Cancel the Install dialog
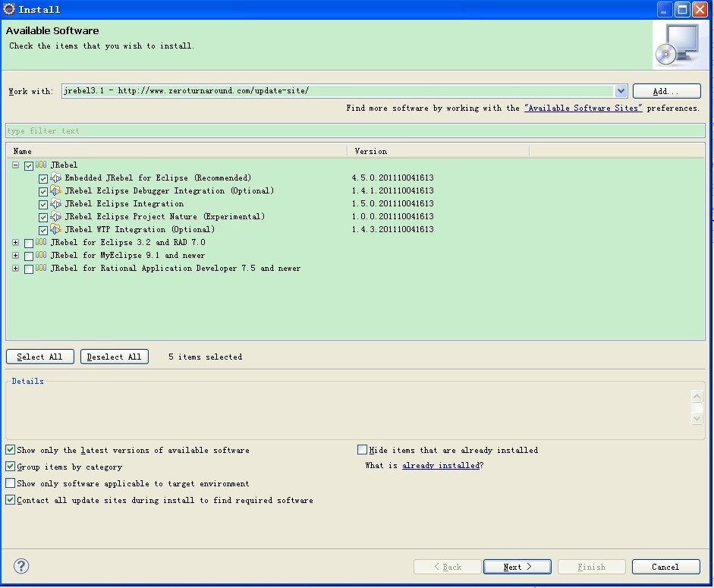Image resolution: width=714 pixels, height=588 pixels. (x=665, y=567)
